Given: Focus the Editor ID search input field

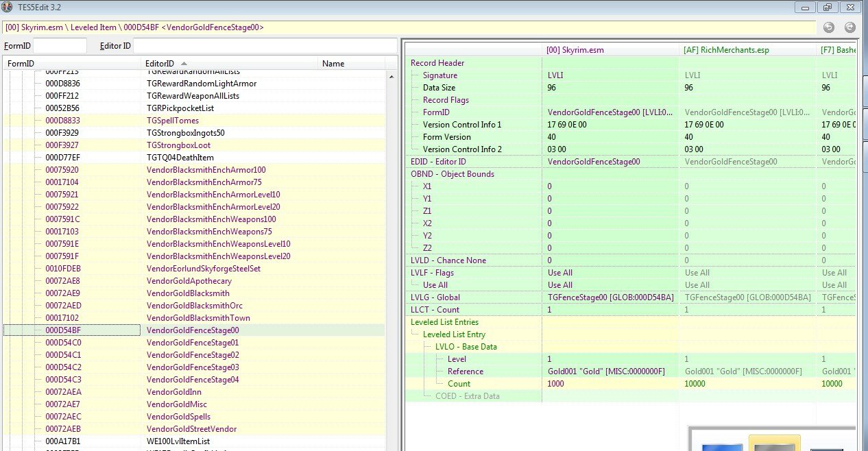Looking at the screenshot, I should click(265, 45).
